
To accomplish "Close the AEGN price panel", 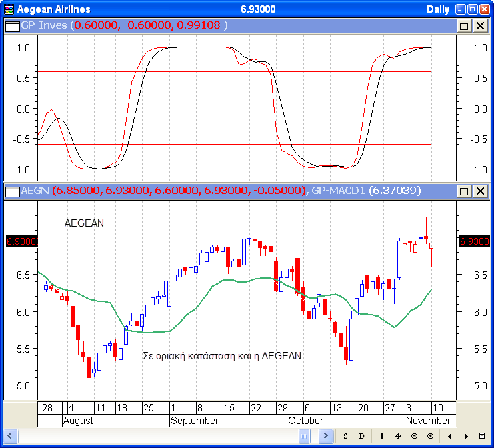I will pyautogui.click(x=479, y=191).
